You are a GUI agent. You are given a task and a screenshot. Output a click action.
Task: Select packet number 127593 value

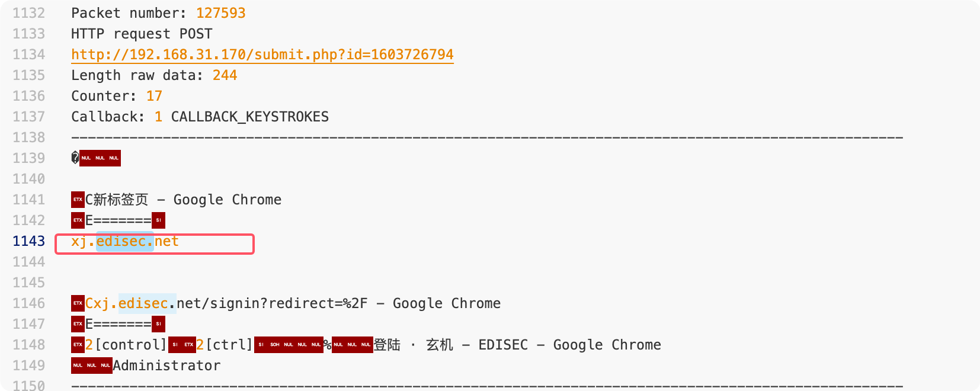[x=221, y=13]
